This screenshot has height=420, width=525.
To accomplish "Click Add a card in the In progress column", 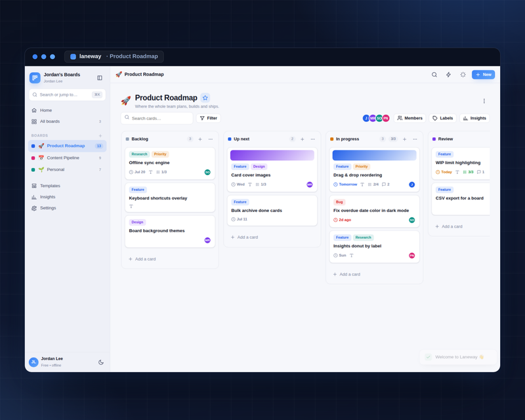I will [x=346, y=274].
